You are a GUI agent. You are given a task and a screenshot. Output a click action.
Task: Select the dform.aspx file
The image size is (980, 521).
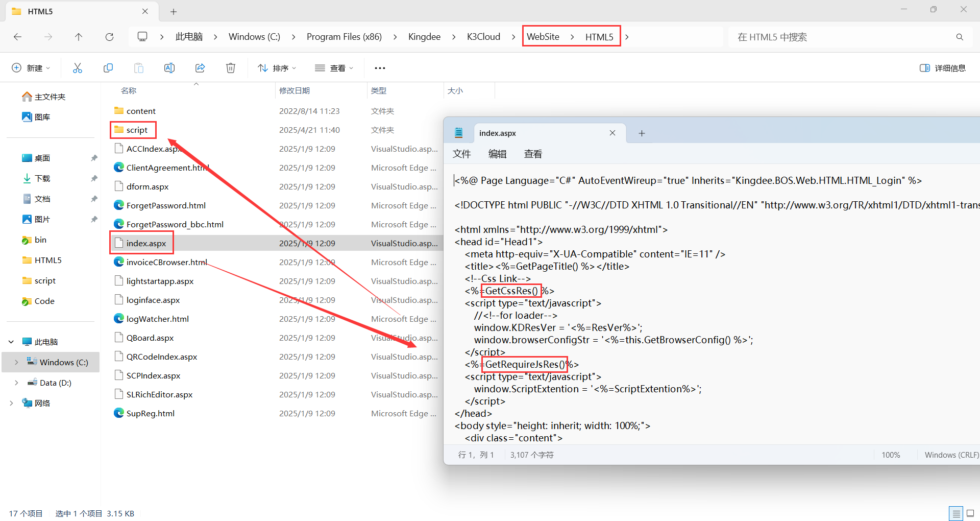[x=147, y=186]
